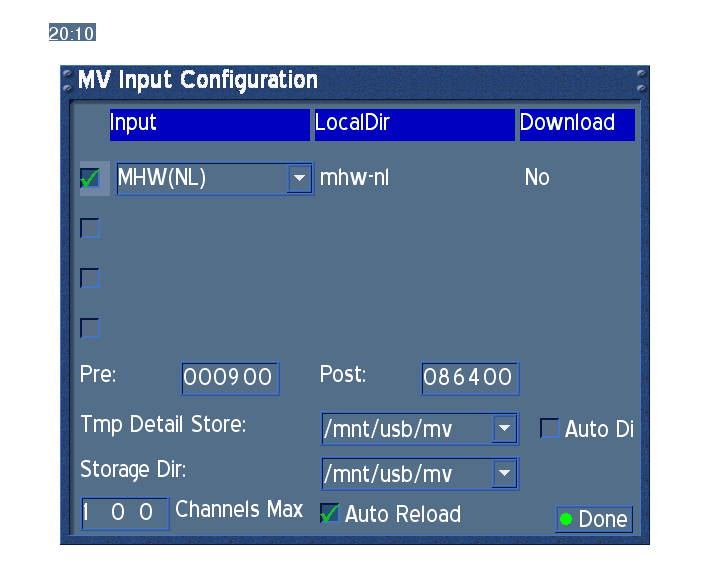
Task: Select the LocalDir column header
Action: (415, 124)
